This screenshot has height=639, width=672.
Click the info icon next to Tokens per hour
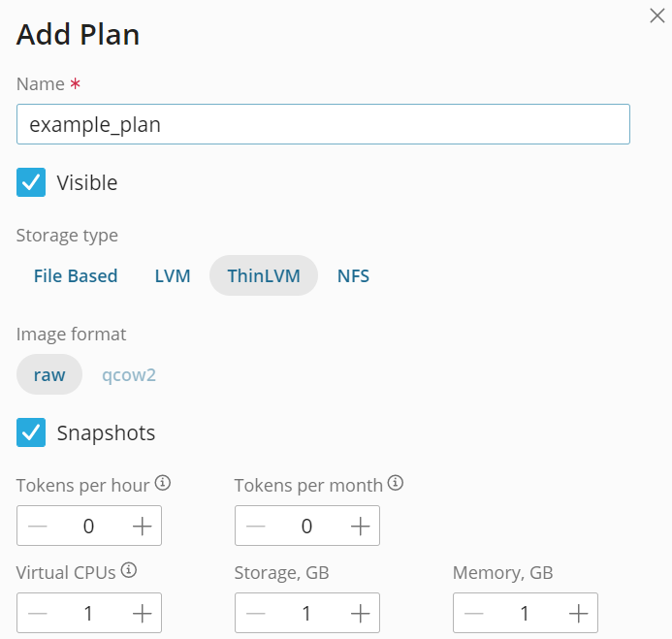163,482
